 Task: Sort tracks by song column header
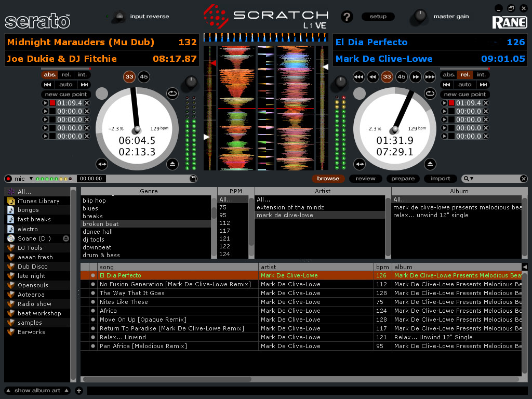pos(178,267)
